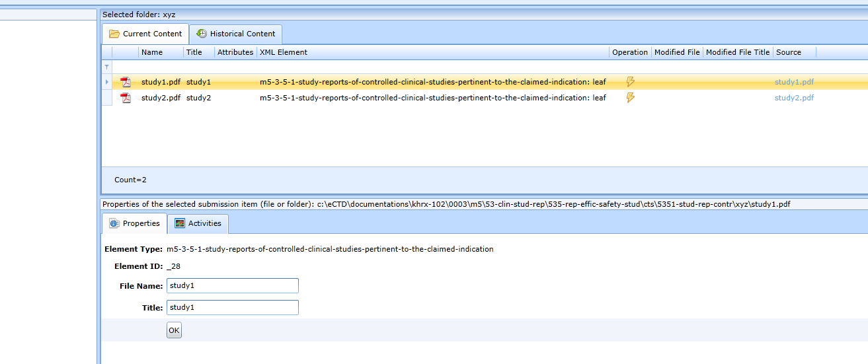Click the grid filter funnel icon
Viewport: 868px width, 364px height.
click(106, 67)
